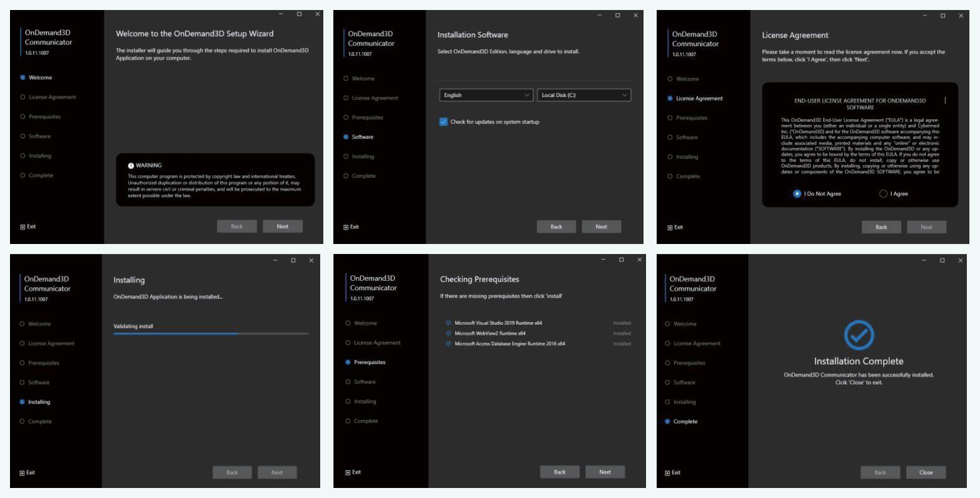Click Back in the Welcome window

(237, 226)
